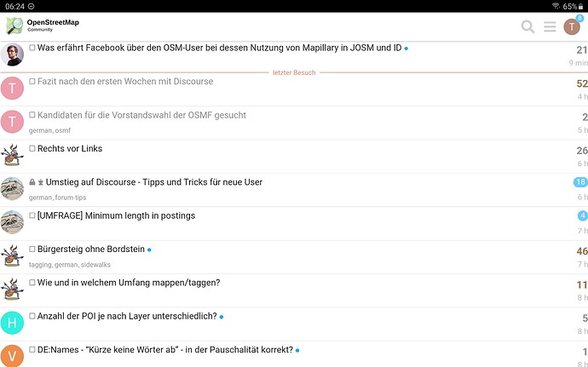The image size is (588, 367).
Task: Click reply count 11 on Wie und in welchem
Action: [582, 285]
